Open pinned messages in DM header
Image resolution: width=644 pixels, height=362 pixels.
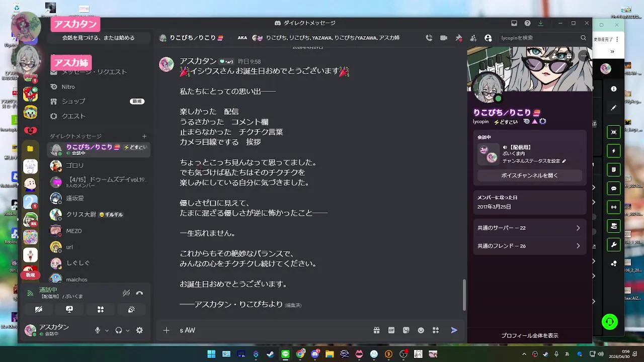click(x=459, y=38)
